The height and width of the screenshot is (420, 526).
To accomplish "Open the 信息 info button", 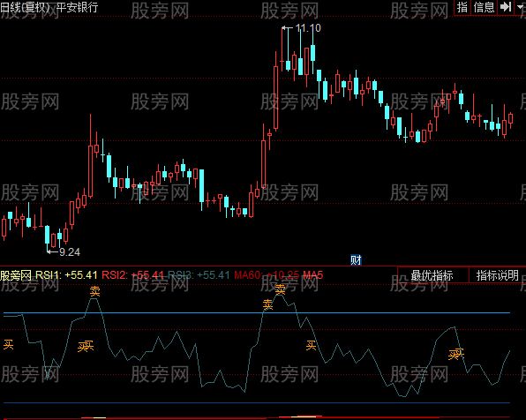I will point(484,7).
